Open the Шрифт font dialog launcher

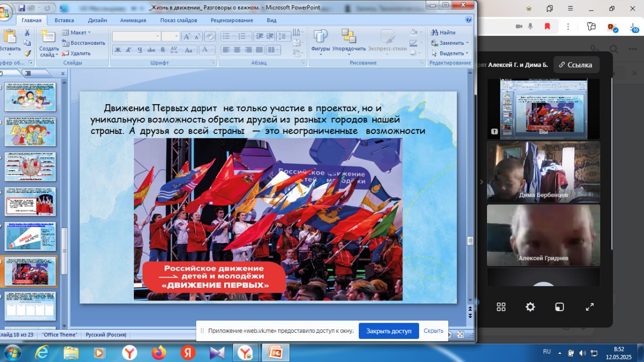click(x=213, y=63)
